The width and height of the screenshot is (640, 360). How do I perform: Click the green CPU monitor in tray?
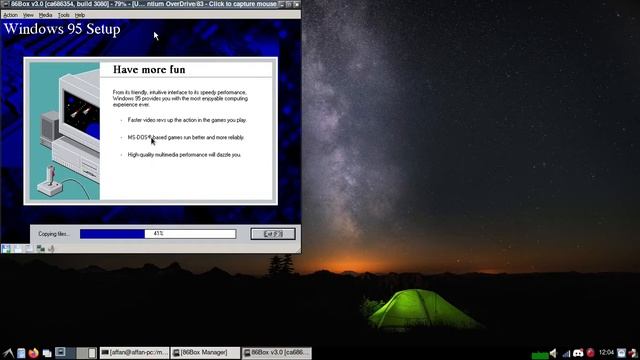pos(540,355)
